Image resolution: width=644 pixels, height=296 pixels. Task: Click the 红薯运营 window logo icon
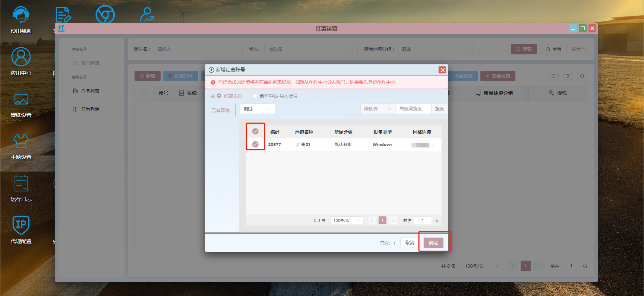click(x=61, y=28)
